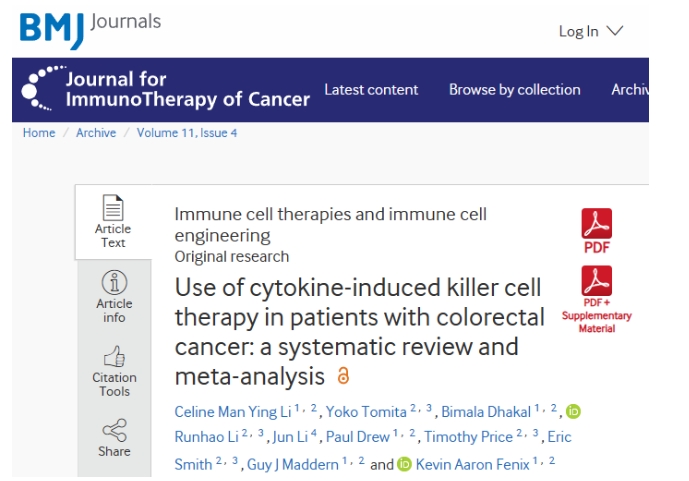This screenshot has width=689, height=481.
Task: Open Browse by collection menu
Action: point(515,90)
